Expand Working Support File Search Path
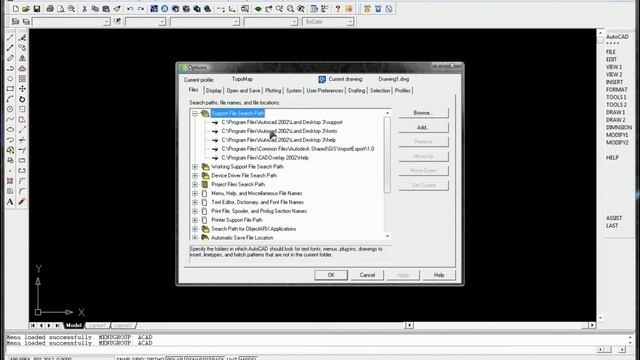Viewport: 640px width, 360px height. 195,167
